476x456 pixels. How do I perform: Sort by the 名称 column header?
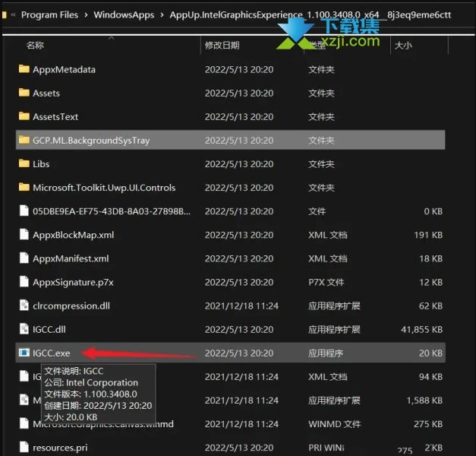pos(35,46)
